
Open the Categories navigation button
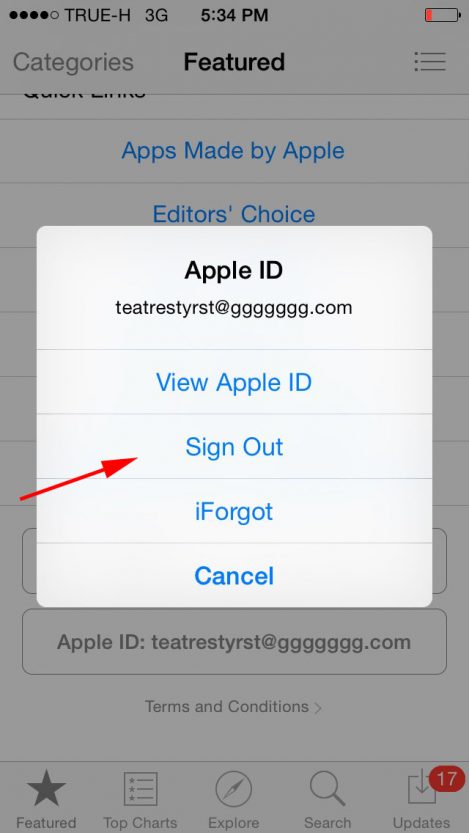pyautogui.click(x=73, y=62)
